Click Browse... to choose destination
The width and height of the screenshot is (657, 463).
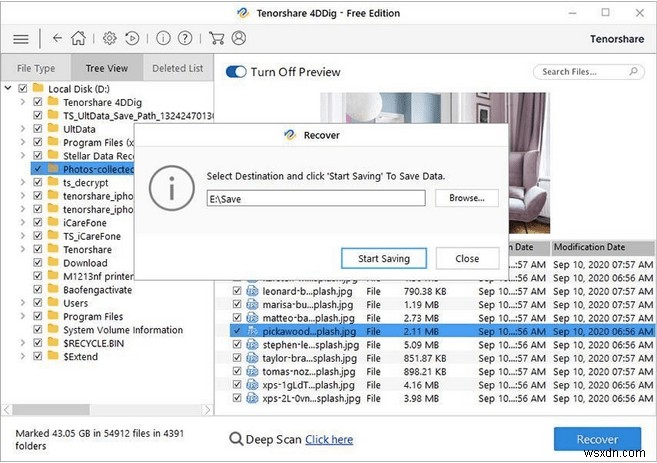[467, 198]
